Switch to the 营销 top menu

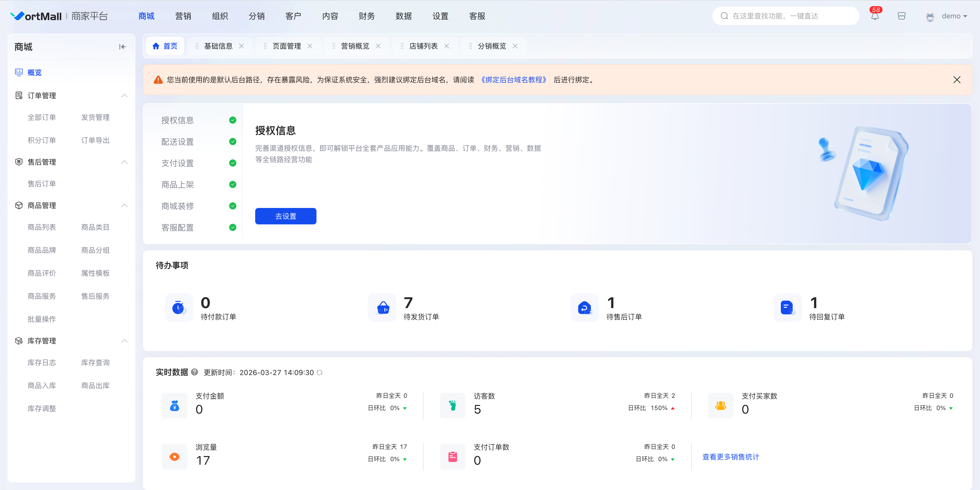(x=183, y=16)
